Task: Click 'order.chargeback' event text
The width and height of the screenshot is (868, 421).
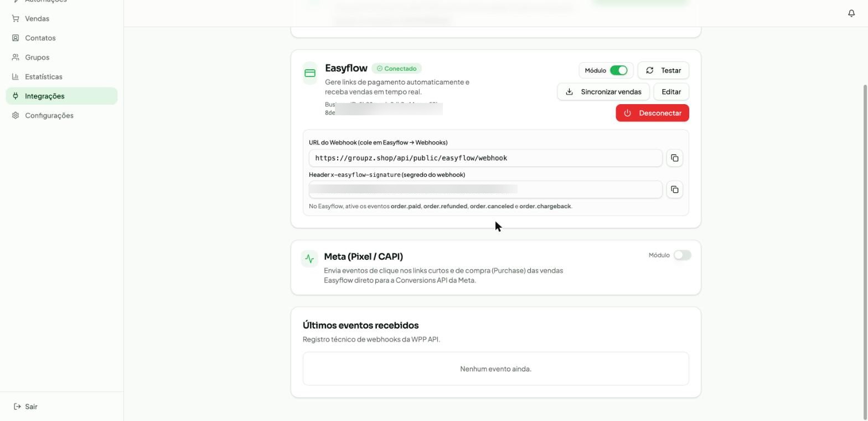Action: [545, 206]
